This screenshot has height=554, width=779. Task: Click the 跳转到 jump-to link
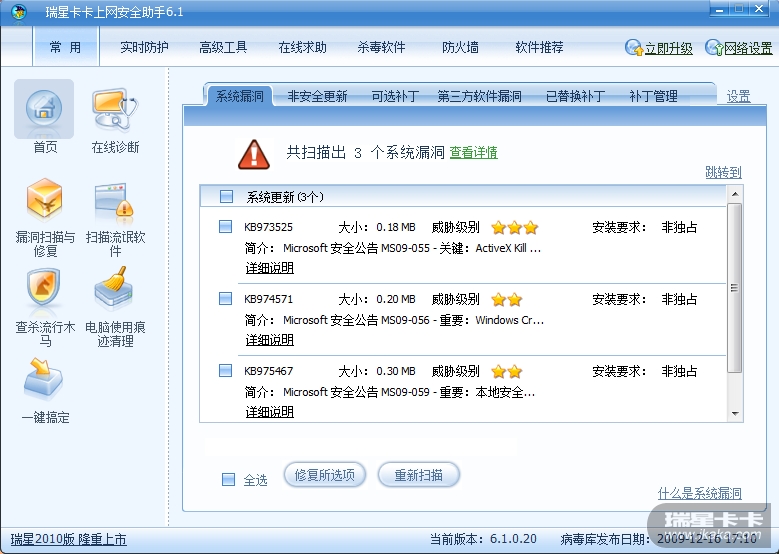pyautogui.click(x=723, y=172)
